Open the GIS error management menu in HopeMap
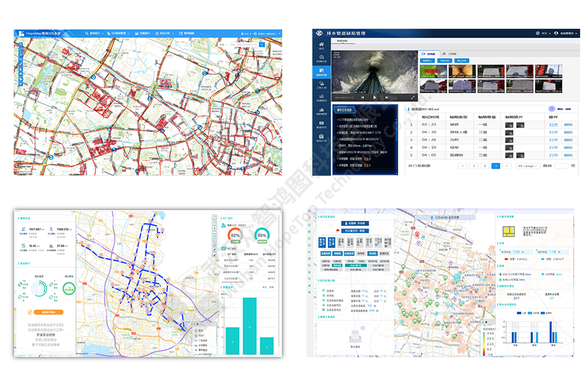 point(118,33)
